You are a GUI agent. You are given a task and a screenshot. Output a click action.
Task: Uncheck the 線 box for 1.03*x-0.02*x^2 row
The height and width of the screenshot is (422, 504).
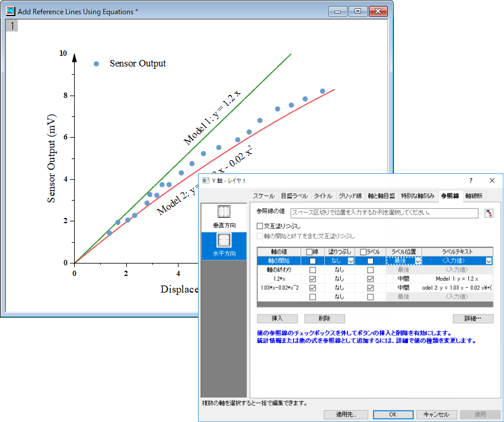coord(312,288)
